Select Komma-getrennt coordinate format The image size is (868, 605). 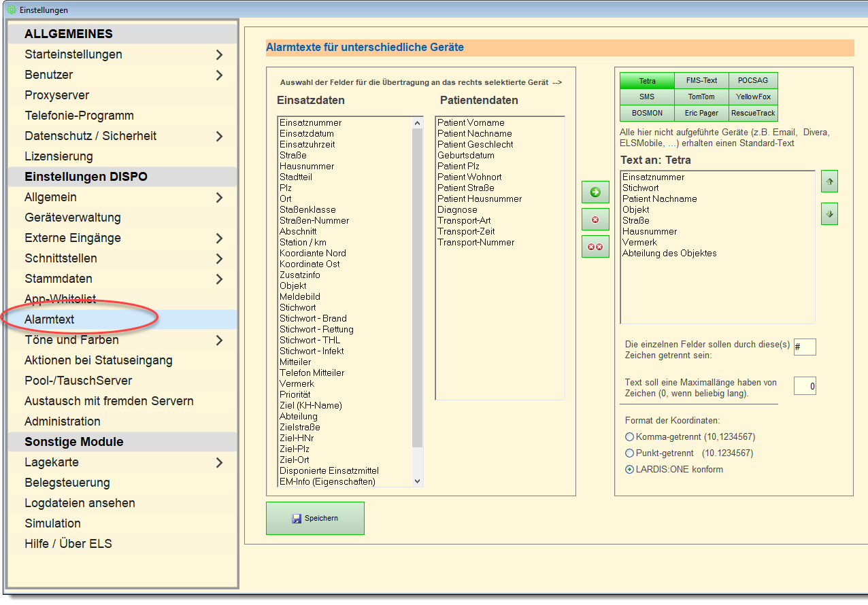coord(629,437)
